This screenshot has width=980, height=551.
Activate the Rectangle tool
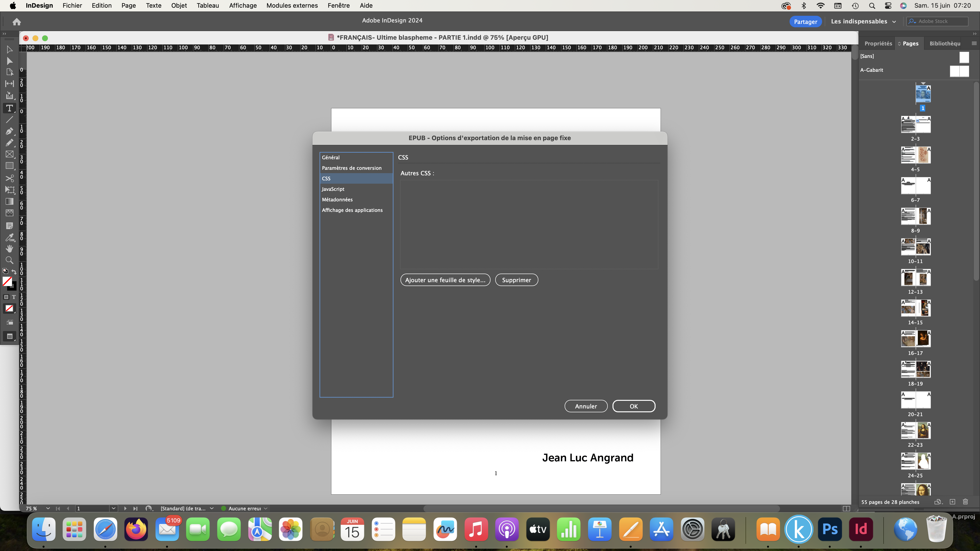coord(9,166)
